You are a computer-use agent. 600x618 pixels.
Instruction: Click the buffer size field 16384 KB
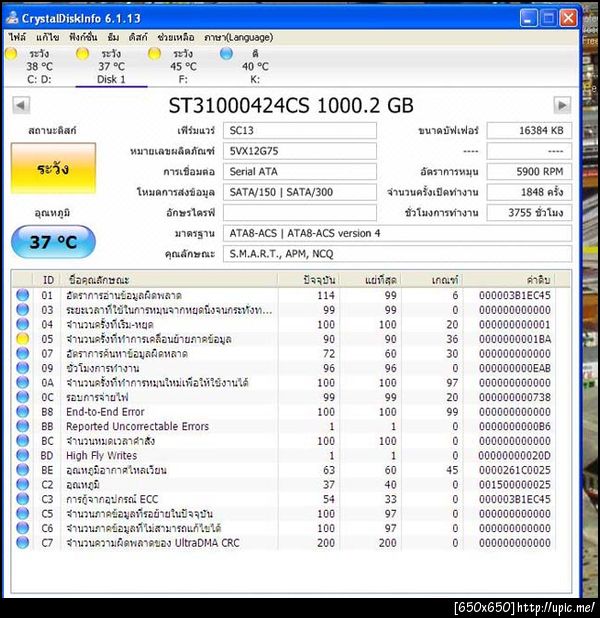tap(529, 130)
